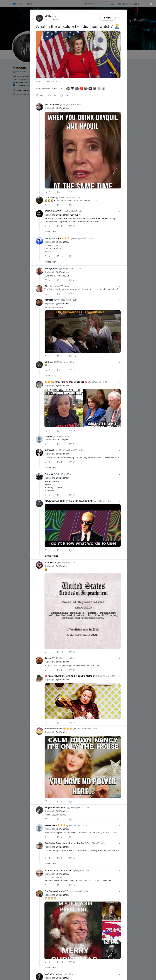This screenshot has height=980, width=156.
Task: Click the Search Twitter field
Action: point(97,4)
